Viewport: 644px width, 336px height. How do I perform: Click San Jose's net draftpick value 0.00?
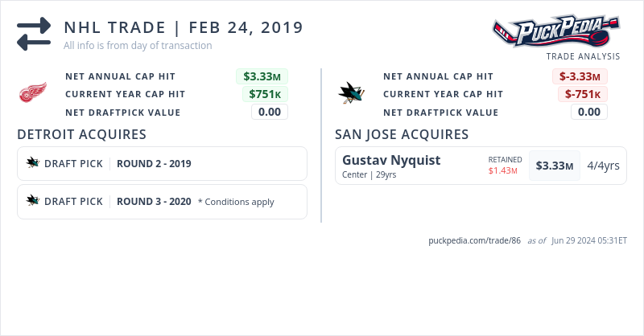point(588,112)
